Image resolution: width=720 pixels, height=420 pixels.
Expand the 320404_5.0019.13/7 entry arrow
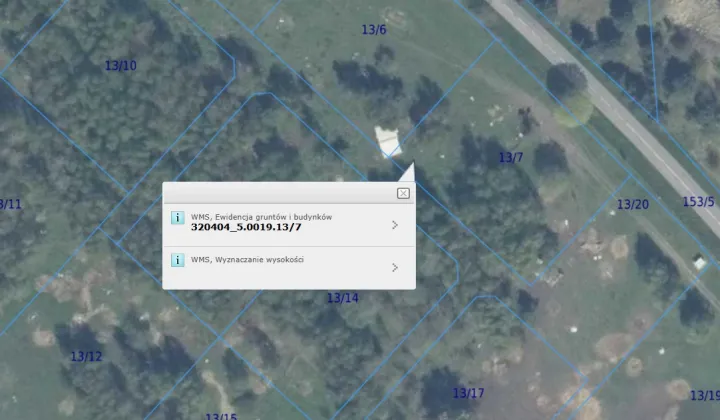pos(395,225)
